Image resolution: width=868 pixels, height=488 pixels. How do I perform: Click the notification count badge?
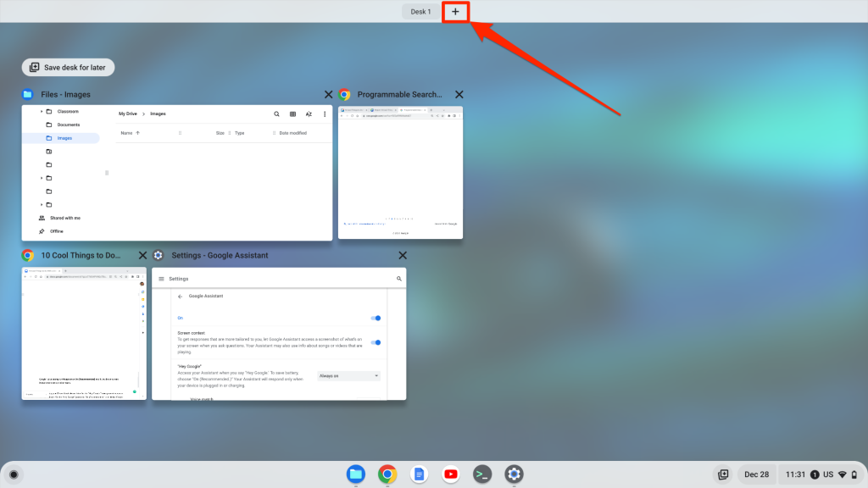pos(815,474)
